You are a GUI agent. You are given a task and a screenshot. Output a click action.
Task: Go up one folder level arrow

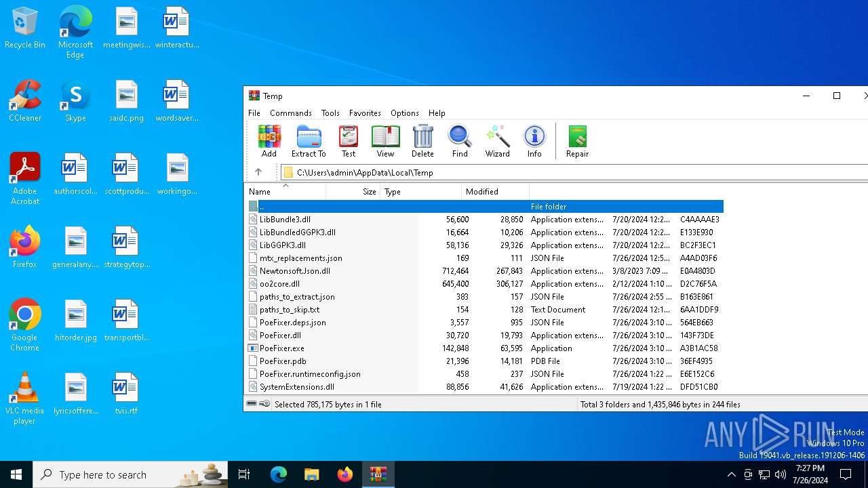(x=258, y=172)
